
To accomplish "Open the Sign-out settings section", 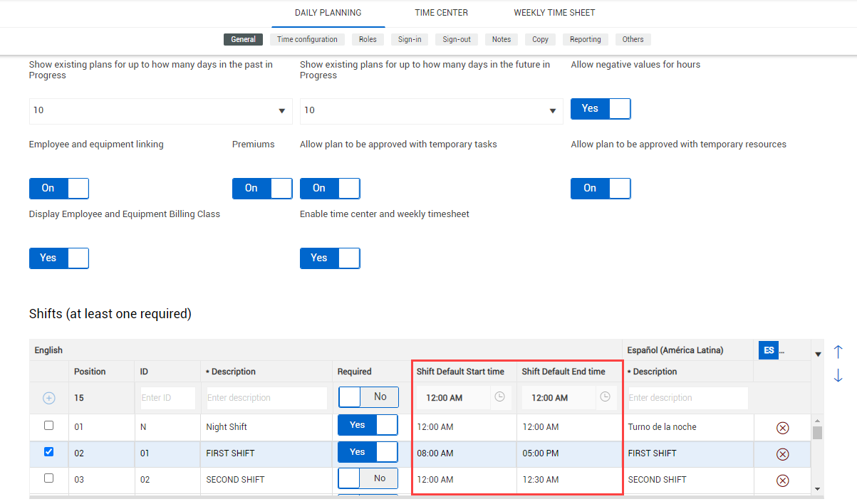I will 456,40.
